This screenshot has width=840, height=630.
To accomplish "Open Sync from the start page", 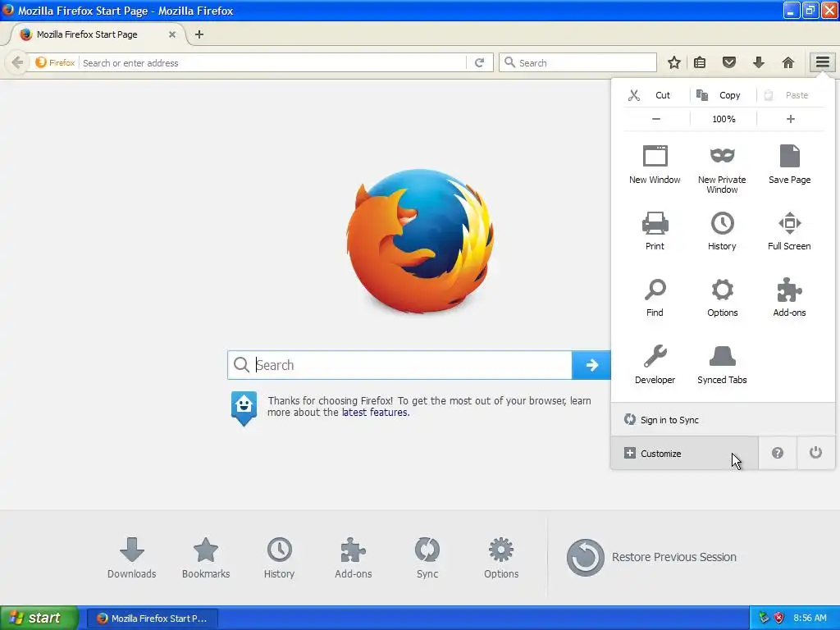I will click(x=427, y=557).
